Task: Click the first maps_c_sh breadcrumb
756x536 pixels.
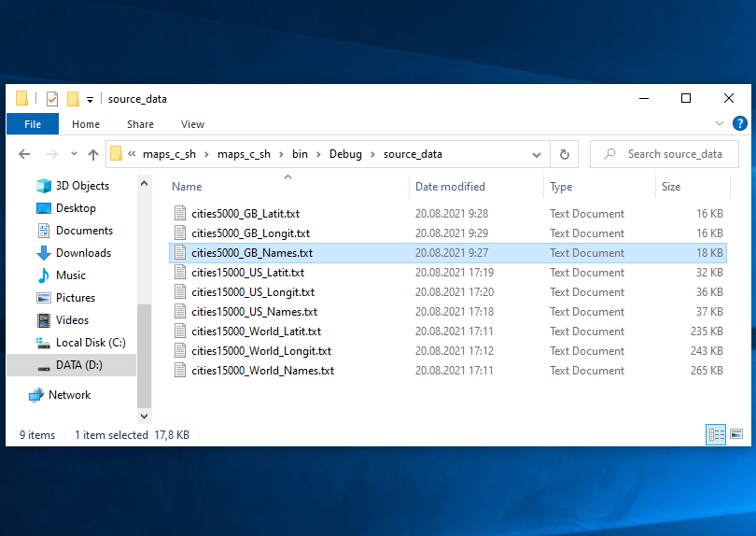Action: click(169, 154)
